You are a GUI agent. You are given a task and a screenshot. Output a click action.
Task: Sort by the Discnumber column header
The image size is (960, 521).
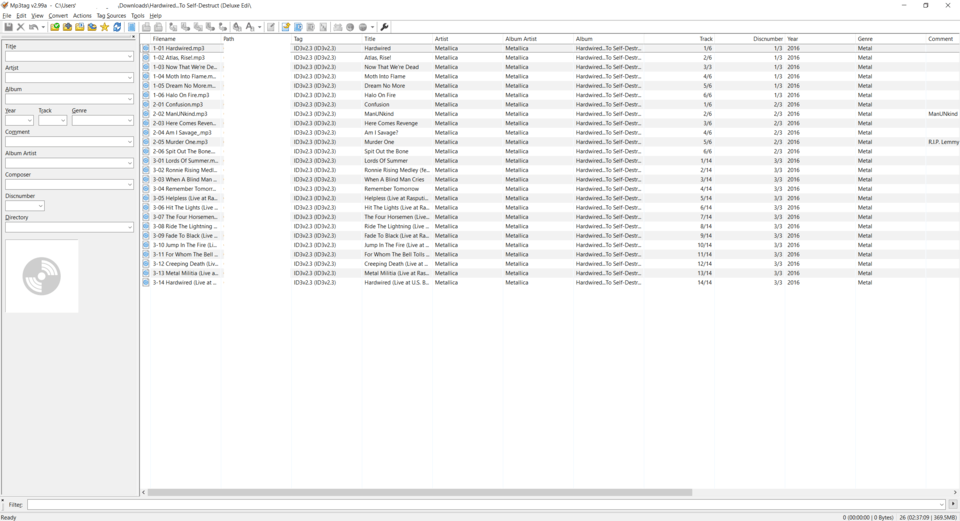coord(749,39)
